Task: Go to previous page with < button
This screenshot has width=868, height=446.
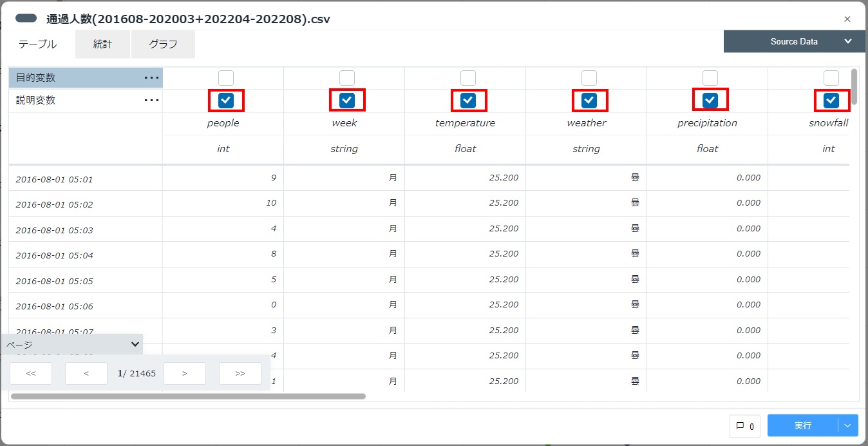Action: [x=86, y=373]
